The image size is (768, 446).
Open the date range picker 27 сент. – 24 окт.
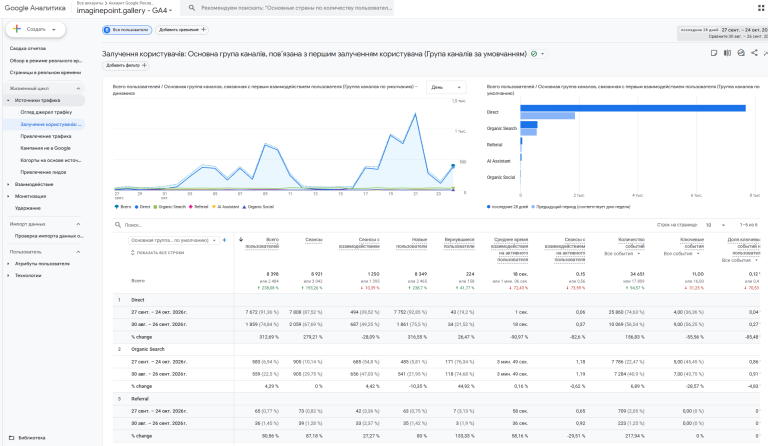coord(723,33)
